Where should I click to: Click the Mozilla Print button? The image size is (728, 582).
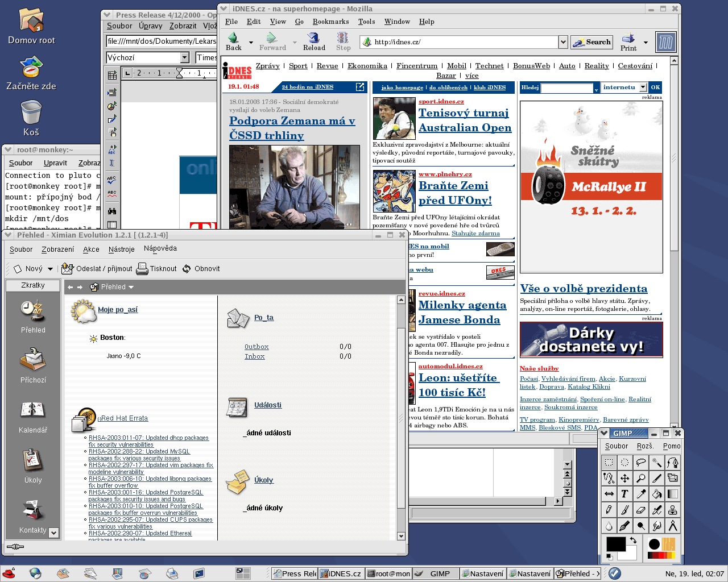[x=628, y=41]
